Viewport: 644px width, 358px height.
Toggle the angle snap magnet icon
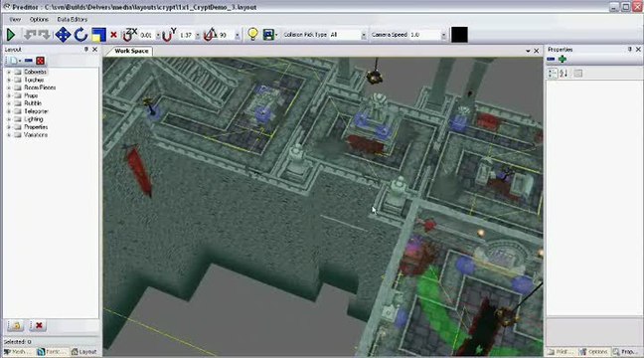pyautogui.click(x=210, y=35)
